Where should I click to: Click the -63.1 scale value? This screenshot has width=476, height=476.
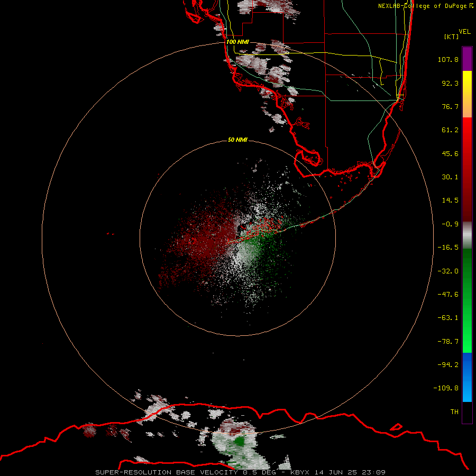[x=448, y=318]
